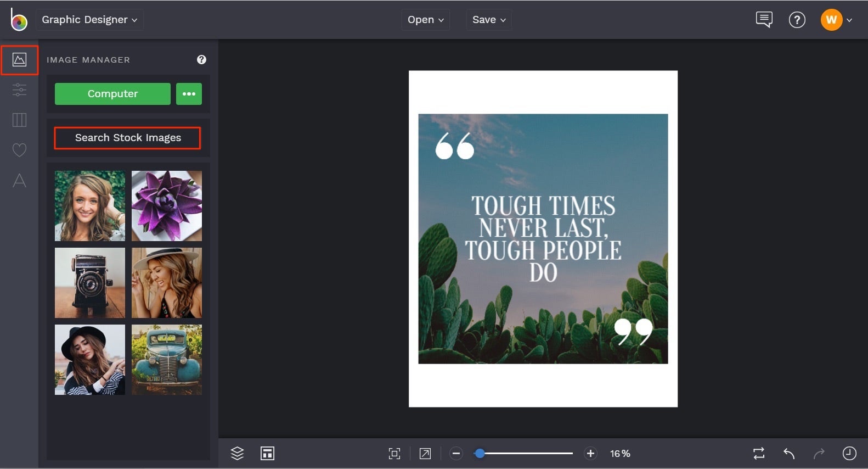868x469 pixels.
Task: Open the Open dropdown menu
Action: tap(426, 20)
